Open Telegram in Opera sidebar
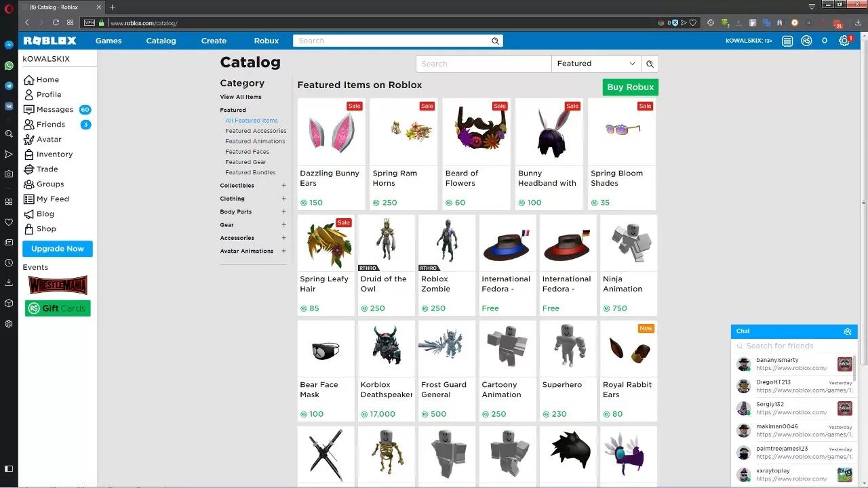868x488 pixels. point(9,86)
